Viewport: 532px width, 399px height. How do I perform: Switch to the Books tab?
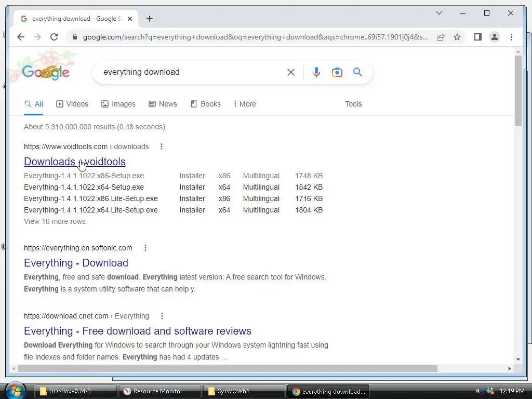coord(206,104)
